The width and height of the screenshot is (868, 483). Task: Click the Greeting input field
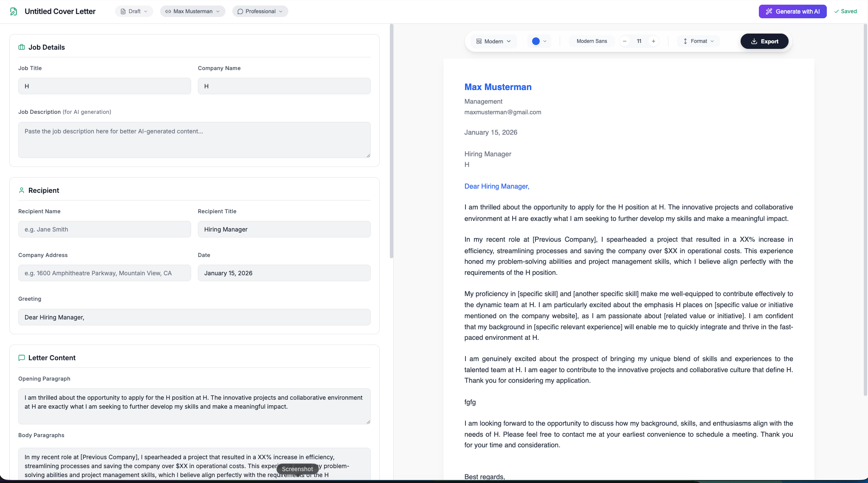click(x=194, y=317)
